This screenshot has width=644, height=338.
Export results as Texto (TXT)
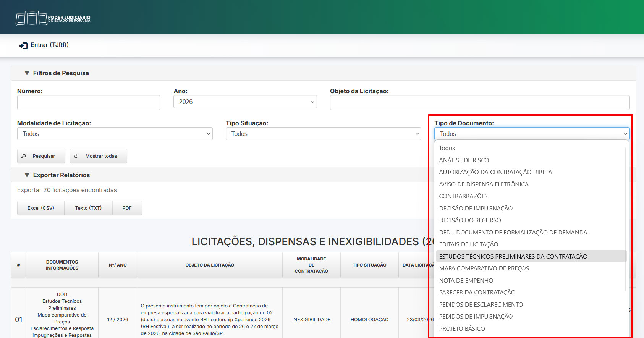coord(88,208)
